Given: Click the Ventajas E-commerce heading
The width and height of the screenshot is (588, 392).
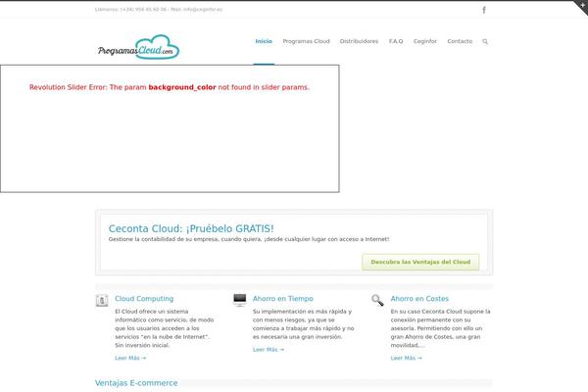Looking at the screenshot, I should [136, 383].
